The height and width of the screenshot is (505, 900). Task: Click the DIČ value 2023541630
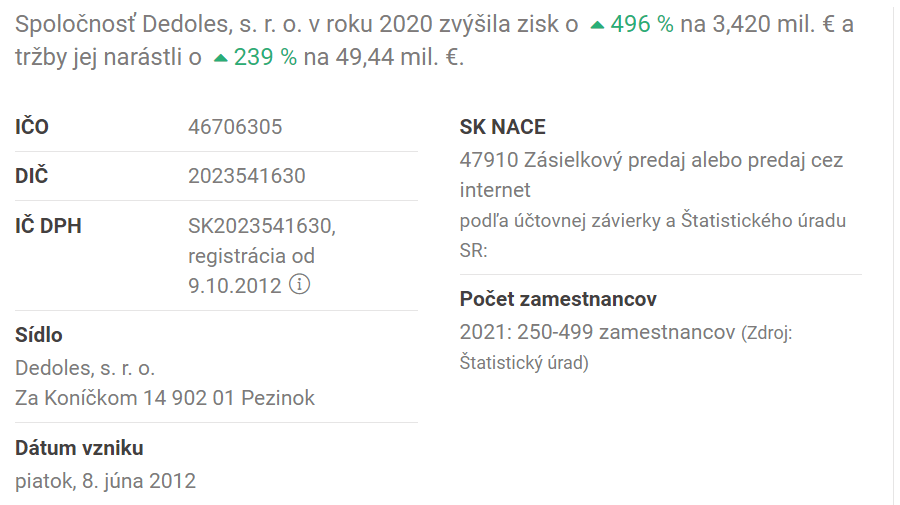[x=246, y=176]
